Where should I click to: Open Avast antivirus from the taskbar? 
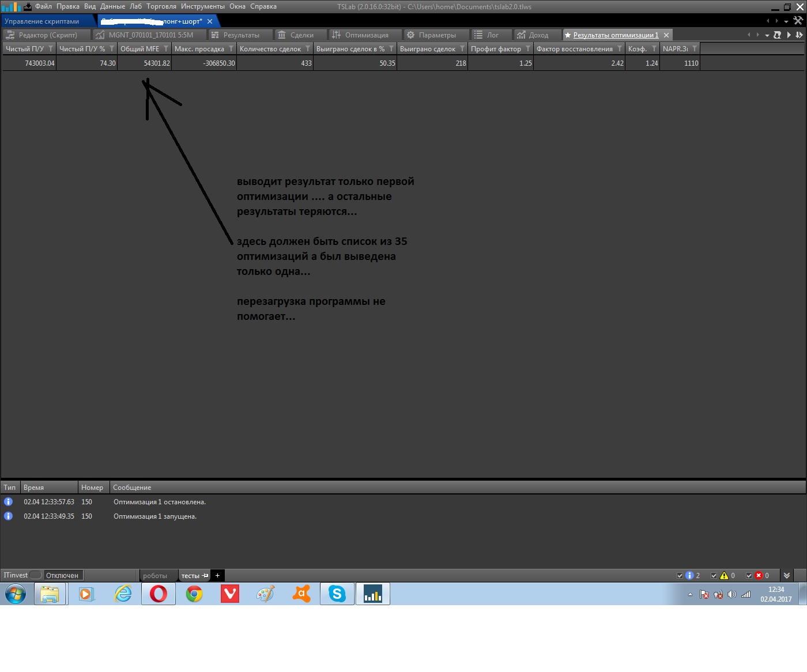[301, 594]
